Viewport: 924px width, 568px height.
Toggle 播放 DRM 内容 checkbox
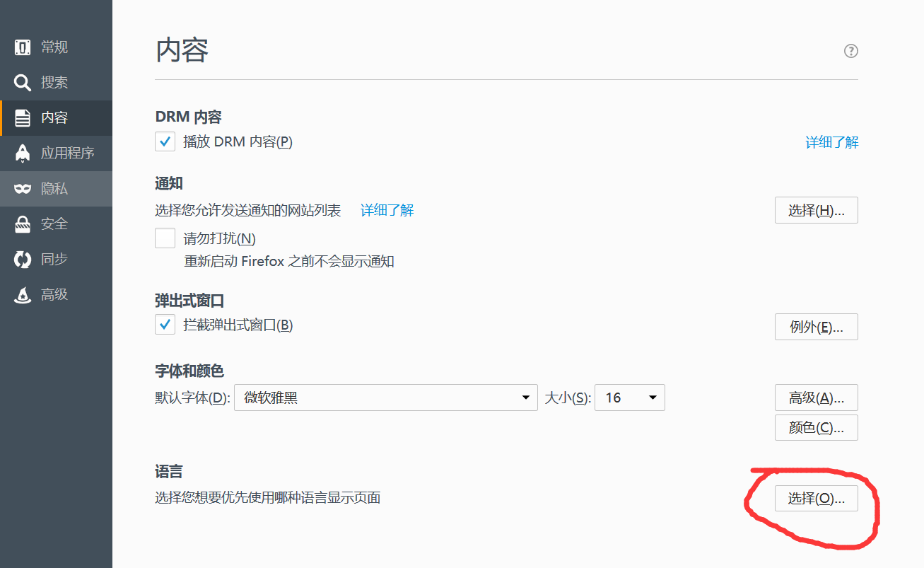165,141
